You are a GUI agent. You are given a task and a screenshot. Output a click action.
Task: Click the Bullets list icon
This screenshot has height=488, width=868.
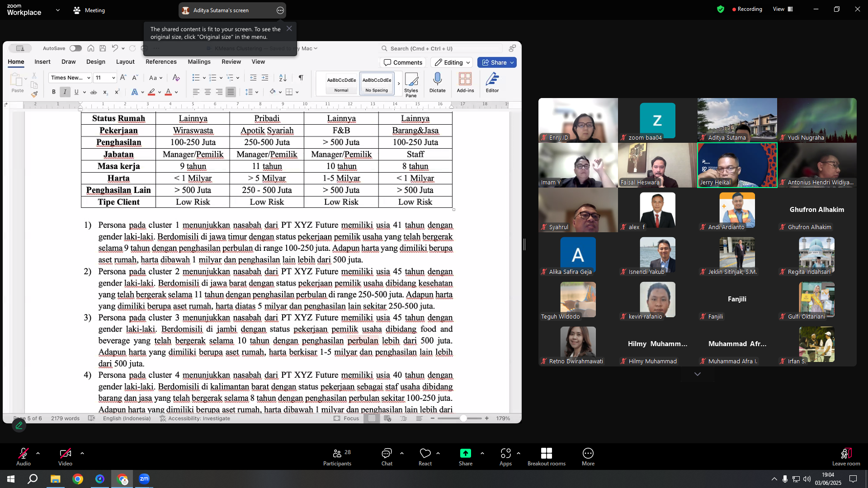pyautogui.click(x=196, y=78)
